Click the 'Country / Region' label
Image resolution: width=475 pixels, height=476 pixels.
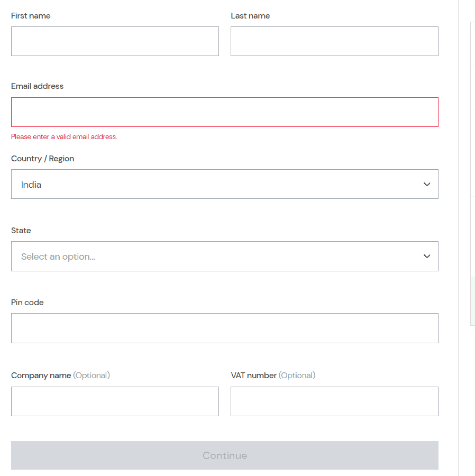coord(42,159)
